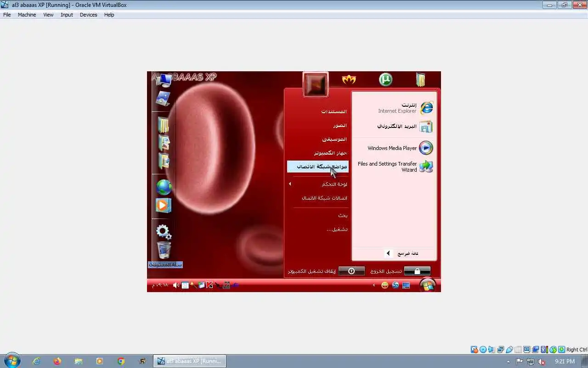Screen dimensions: 588x368
Task: Click VirtualBox mouse integration status icon
Action: click(x=553, y=350)
